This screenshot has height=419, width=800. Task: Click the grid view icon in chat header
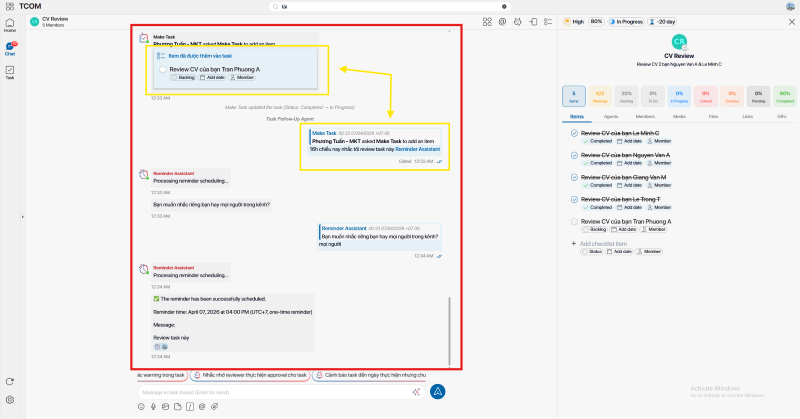[x=487, y=22]
